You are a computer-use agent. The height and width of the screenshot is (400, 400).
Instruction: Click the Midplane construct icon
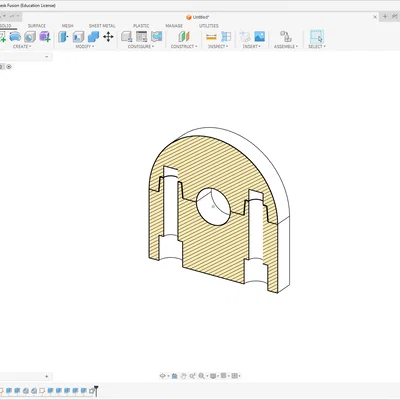coord(184,37)
